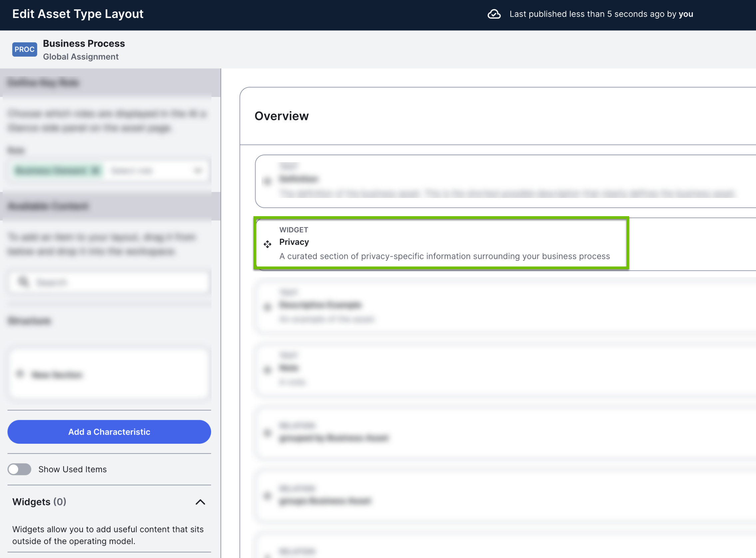Click the drag handle on the groups relation card
This screenshot has width=756, height=558.
(x=267, y=496)
